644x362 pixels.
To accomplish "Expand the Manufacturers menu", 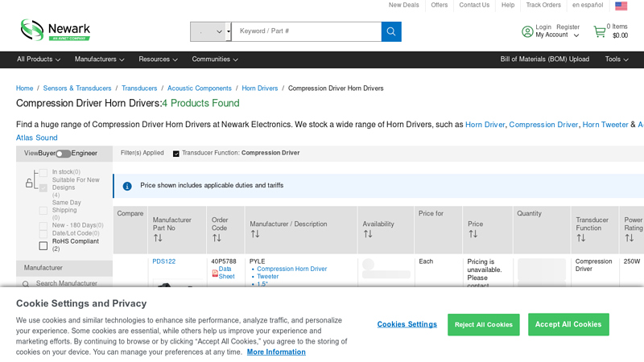I will [99, 59].
